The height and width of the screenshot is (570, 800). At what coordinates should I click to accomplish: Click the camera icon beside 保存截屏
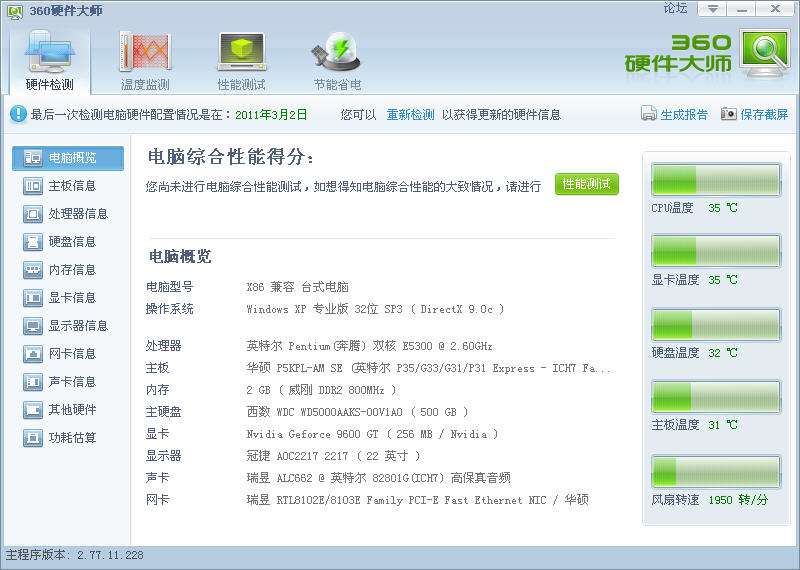(729, 113)
